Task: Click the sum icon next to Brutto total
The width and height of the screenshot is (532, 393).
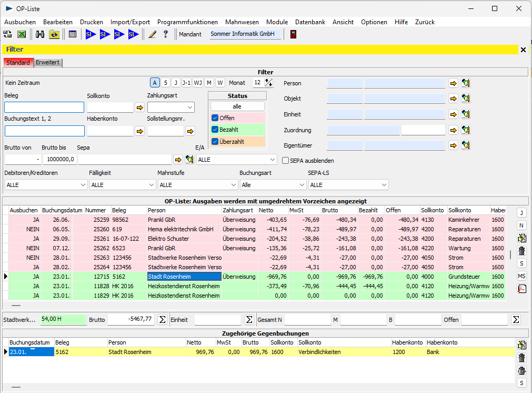Action: (x=163, y=320)
